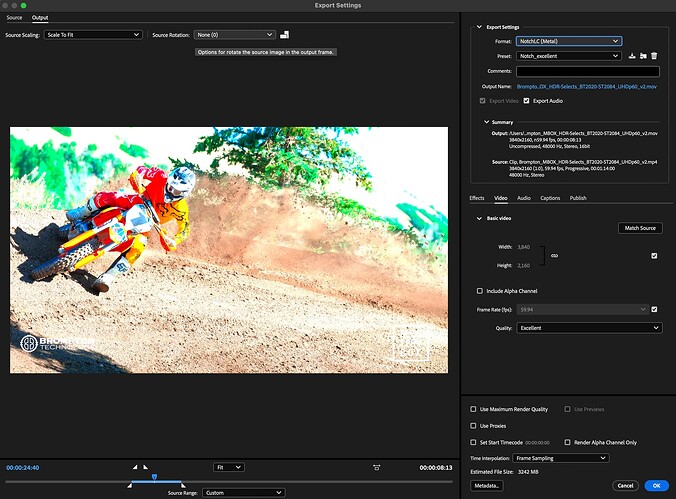Switch to the Output tab

(x=40, y=18)
